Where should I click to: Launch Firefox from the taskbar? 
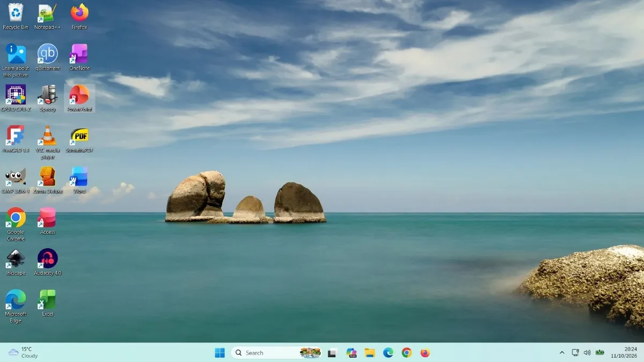pos(425,352)
